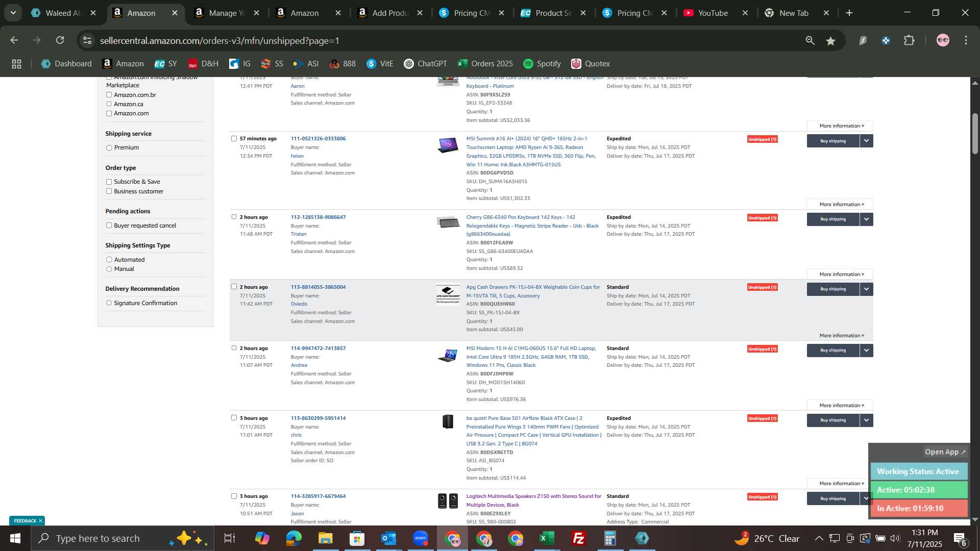Open Zoom from the taskbar
The image size is (980, 551).
pyautogui.click(x=421, y=538)
